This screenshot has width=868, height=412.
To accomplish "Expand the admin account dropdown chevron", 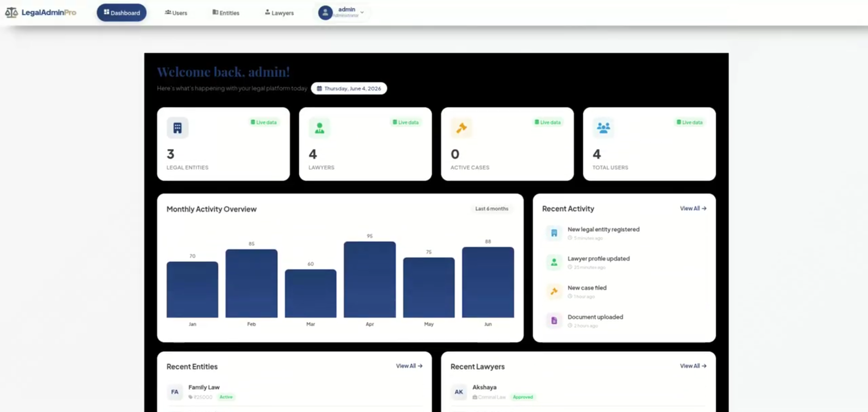I will tap(362, 12).
